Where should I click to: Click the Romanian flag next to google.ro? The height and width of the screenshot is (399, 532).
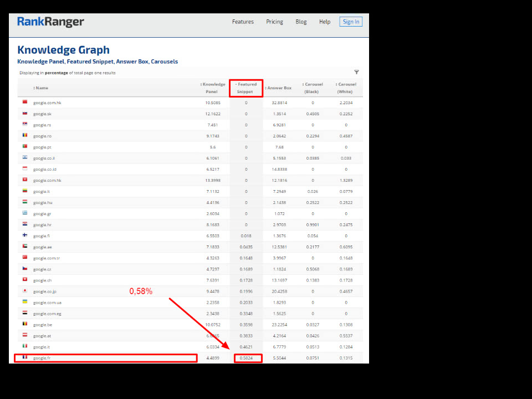(x=25, y=135)
